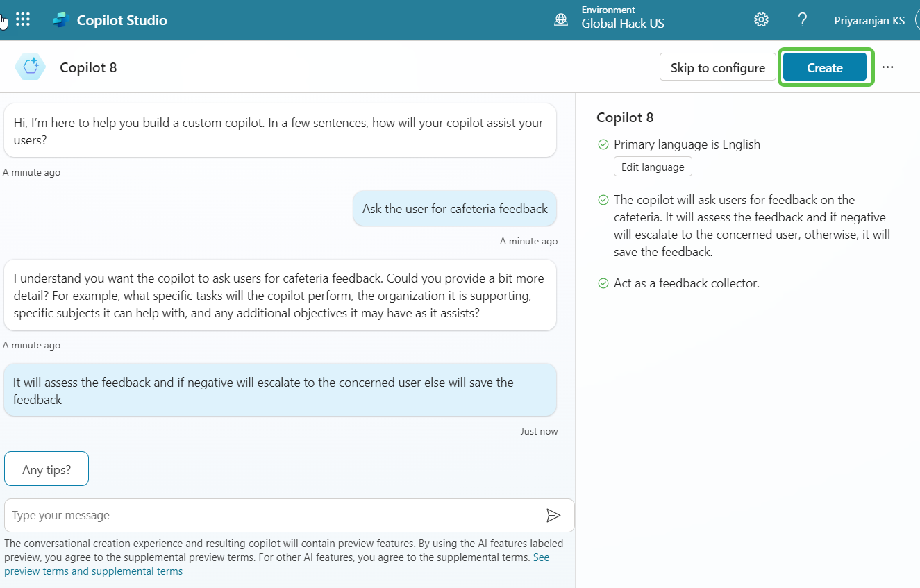Open Help via the question mark icon
Screen dimensions: 920x588
click(803, 19)
